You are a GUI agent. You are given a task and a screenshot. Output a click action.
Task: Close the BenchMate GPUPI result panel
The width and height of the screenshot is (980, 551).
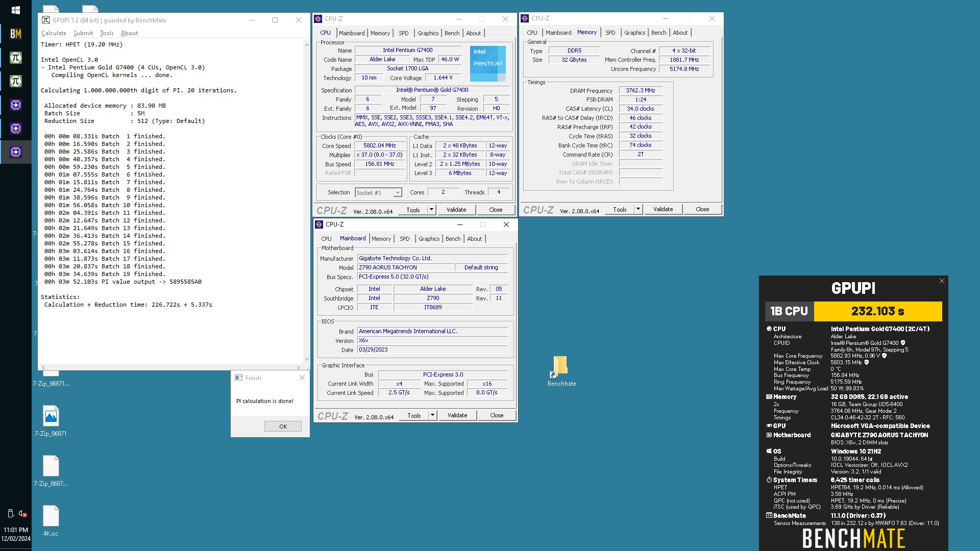[942, 281]
